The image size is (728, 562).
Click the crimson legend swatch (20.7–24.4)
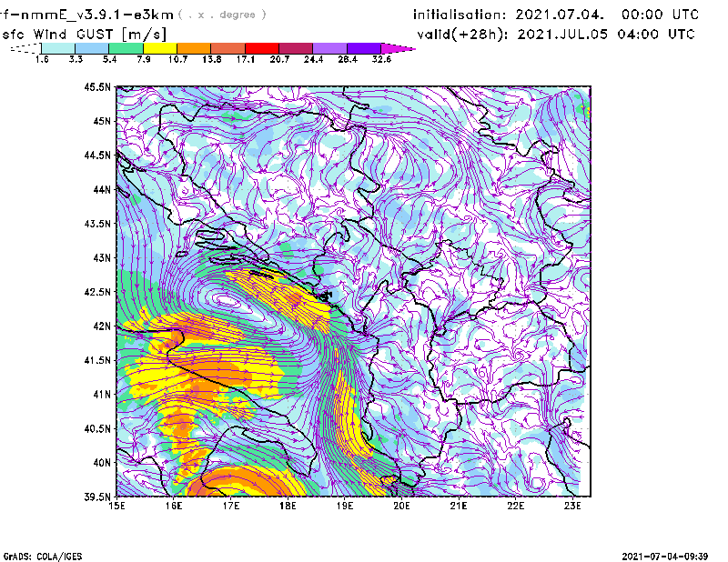click(x=296, y=48)
